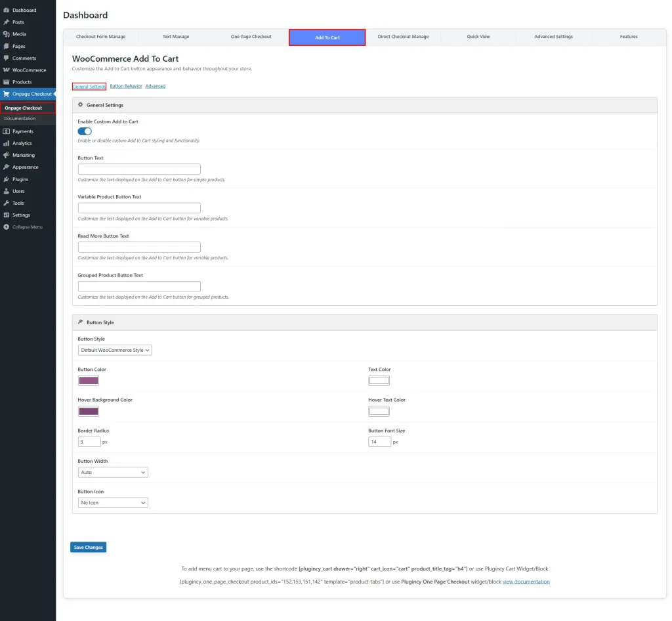
Task: Open the view documentation link
Action: (x=526, y=582)
